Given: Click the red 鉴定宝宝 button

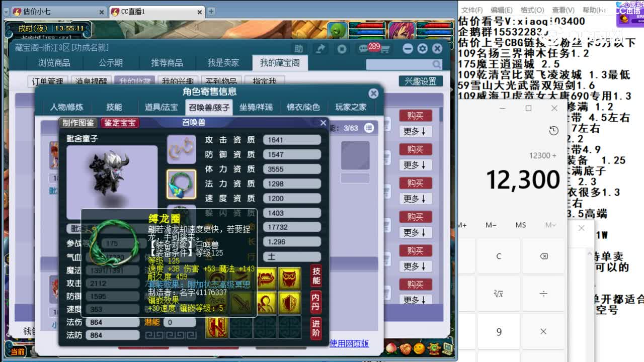Looking at the screenshot, I should (119, 123).
